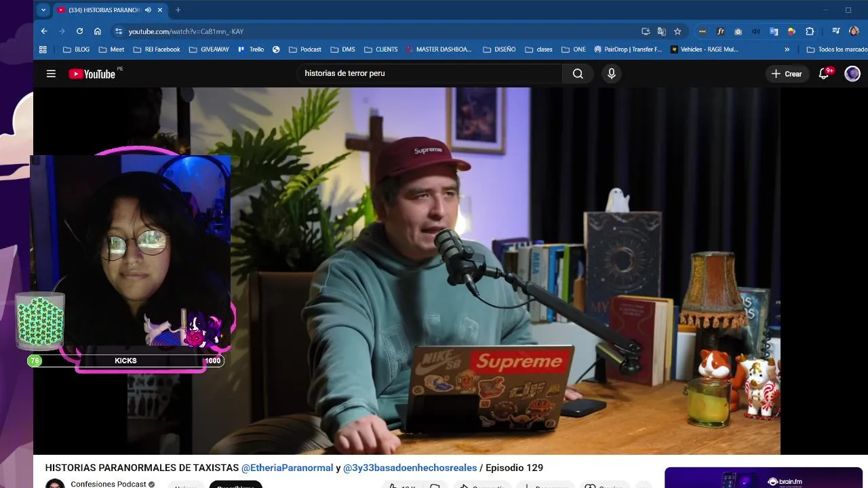This screenshot has height=488, width=868.
Task: View site information icon in address bar
Action: pyautogui.click(x=119, y=31)
